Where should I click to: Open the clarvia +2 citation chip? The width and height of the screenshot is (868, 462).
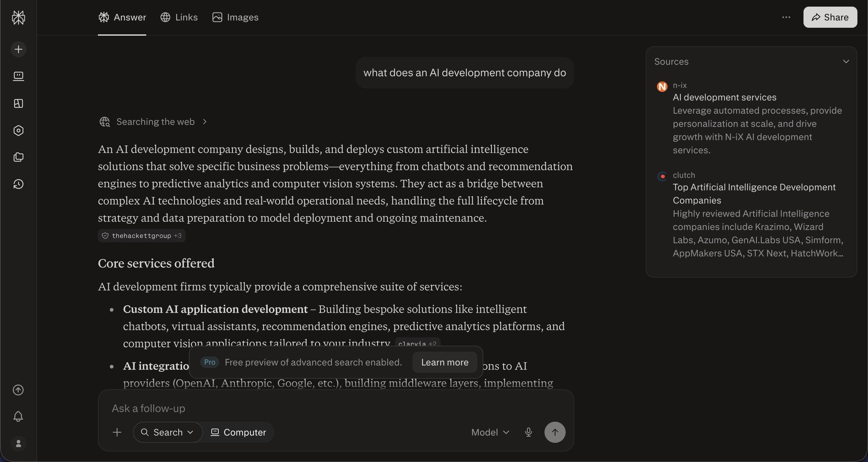tap(417, 343)
